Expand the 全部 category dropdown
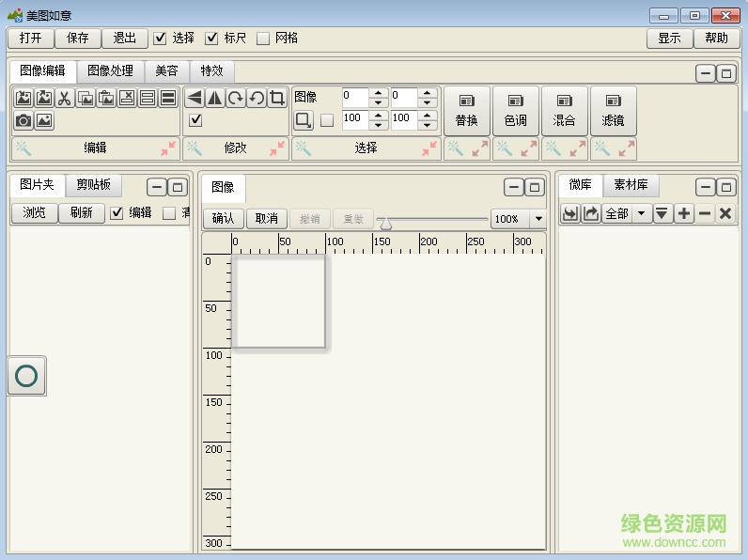This screenshot has width=748, height=560. coord(642,214)
